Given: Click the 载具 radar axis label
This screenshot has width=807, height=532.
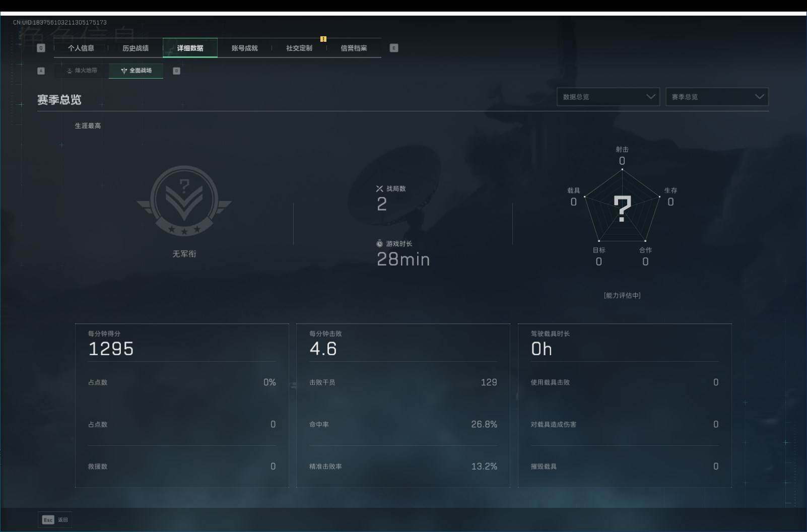Looking at the screenshot, I should point(574,190).
